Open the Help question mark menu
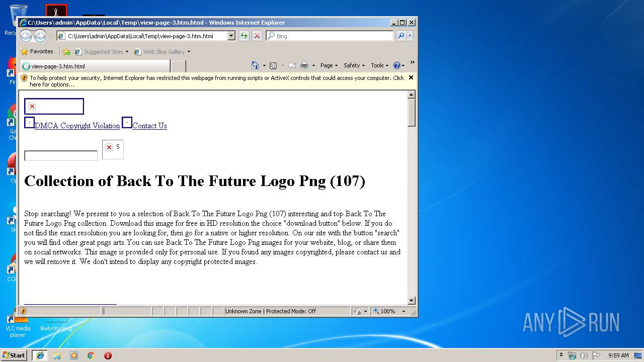 click(x=398, y=65)
